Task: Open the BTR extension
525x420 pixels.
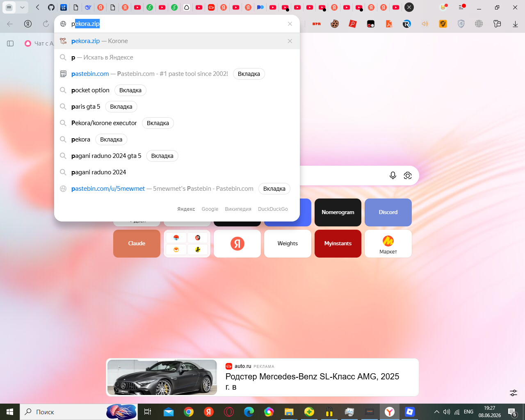Action: click(317, 24)
